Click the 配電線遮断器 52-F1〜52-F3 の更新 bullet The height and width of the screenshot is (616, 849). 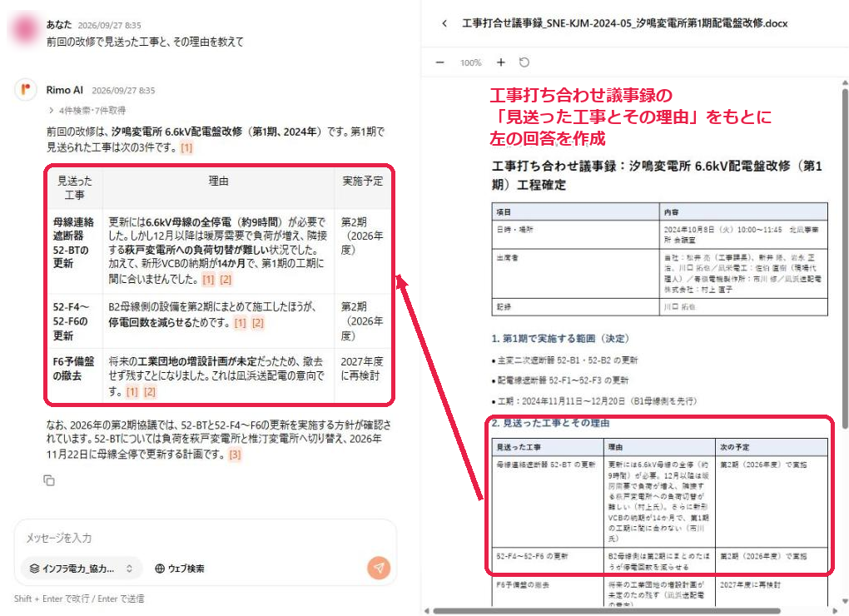pos(560,380)
